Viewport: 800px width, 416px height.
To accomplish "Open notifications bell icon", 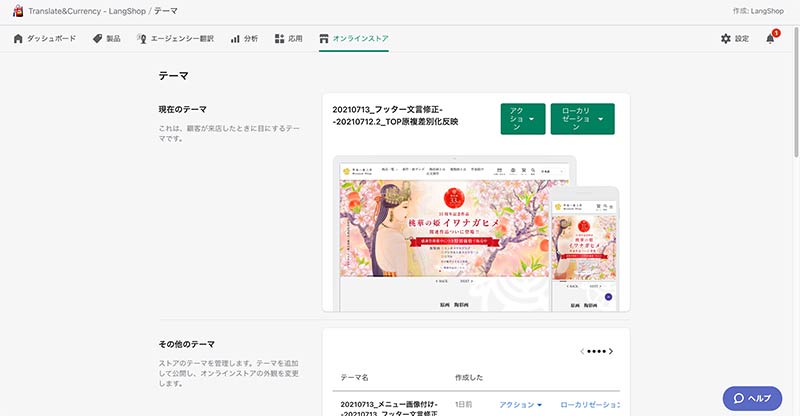I will [771, 39].
